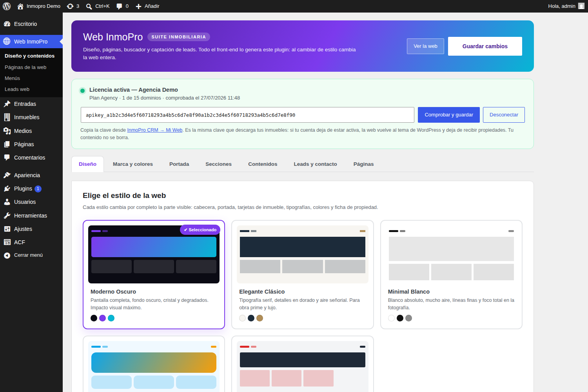Select the Elegante Clásico style card
This screenshot has height=392, width=588.
tap(303, 274)
